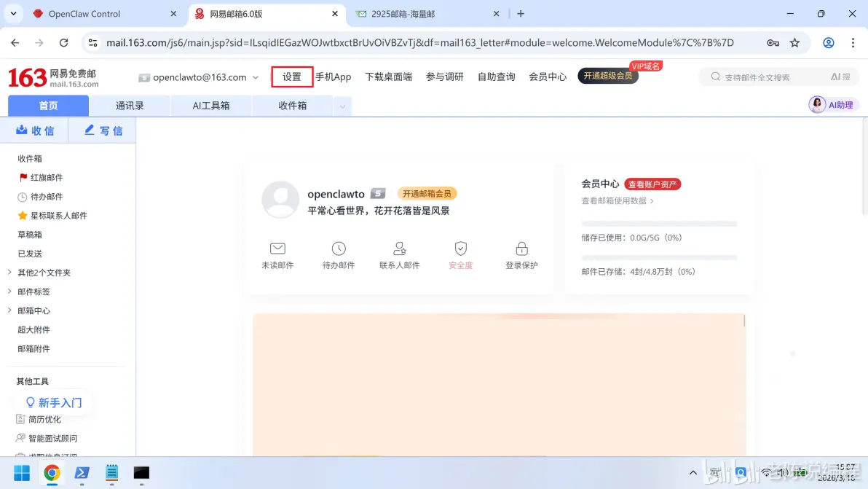Expand the 邮件标签 section
Viewport: 868px width, 489px height.
pos(33,292)
